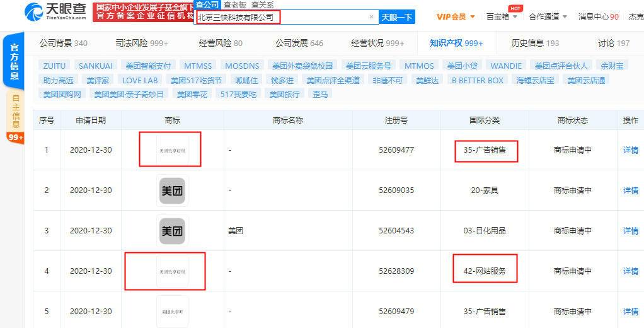
Task: Select the 自主信息 side tab
Action: click(x=15, y=112)
